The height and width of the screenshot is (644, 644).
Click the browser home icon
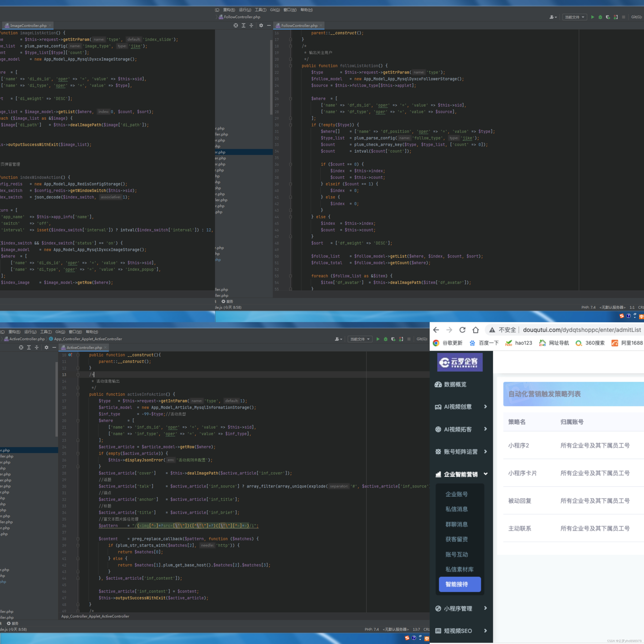[x=476, y=330]
